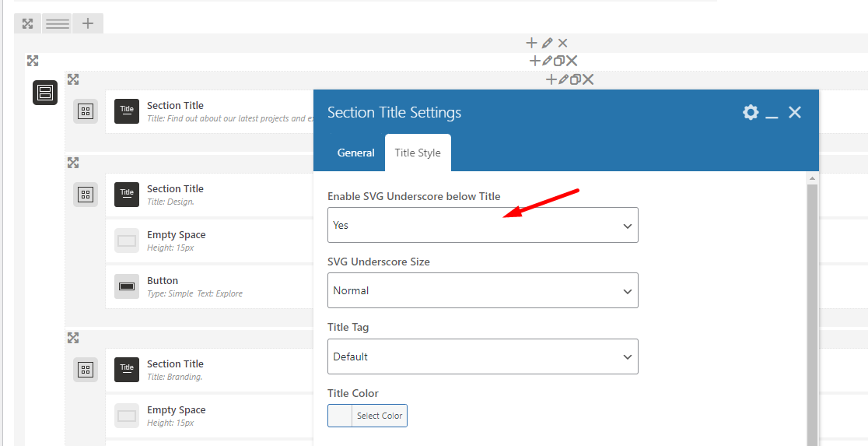Viewport: 868px width, 446px height.
Task: Close the Section Title Settings panel
Action: click(795, 112)
